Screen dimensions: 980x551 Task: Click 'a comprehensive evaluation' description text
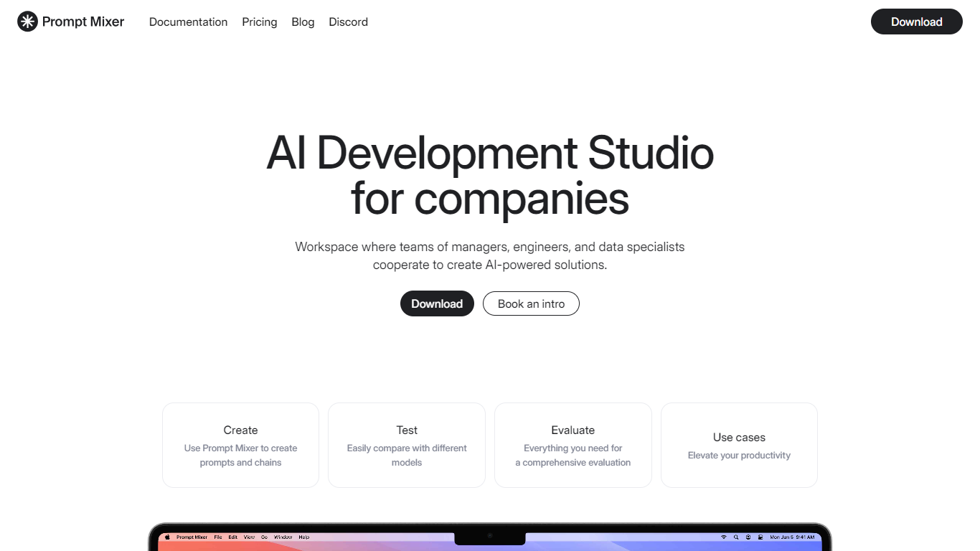(x=573, y=463)
